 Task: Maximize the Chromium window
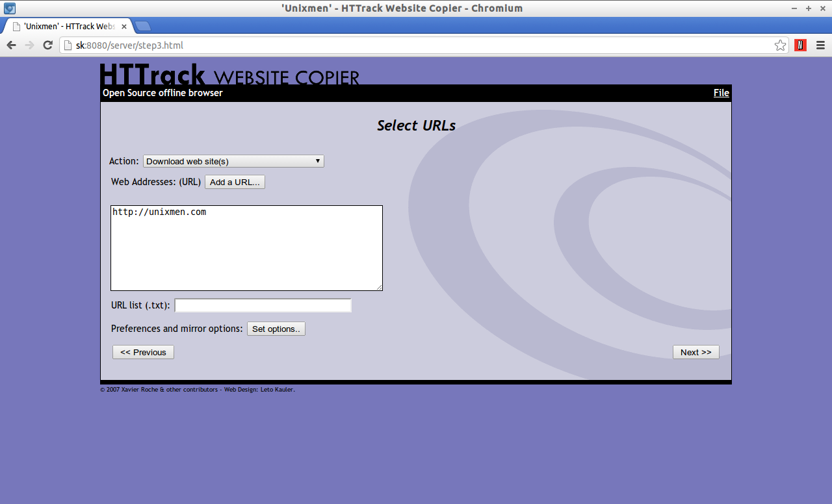tap(809, 8)
